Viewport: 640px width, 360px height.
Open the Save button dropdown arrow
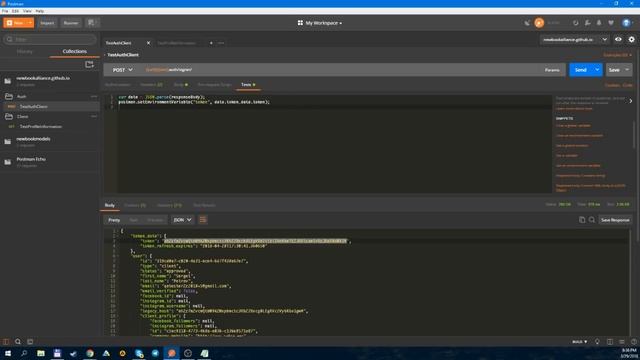point(627,70)
